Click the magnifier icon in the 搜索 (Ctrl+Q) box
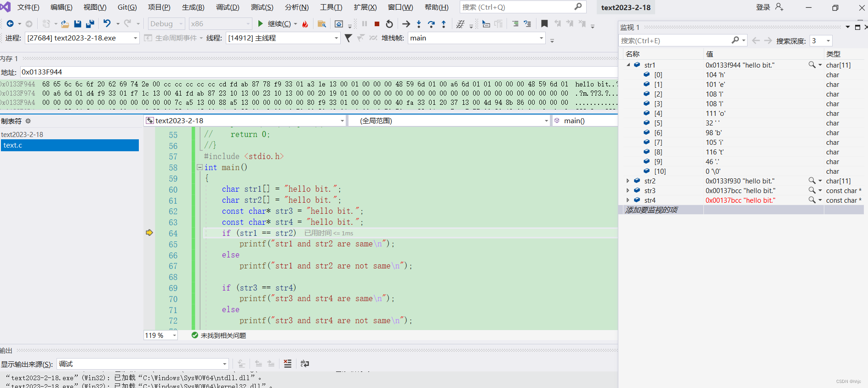This screenshot has width=868, height=388. pos(578,6)
